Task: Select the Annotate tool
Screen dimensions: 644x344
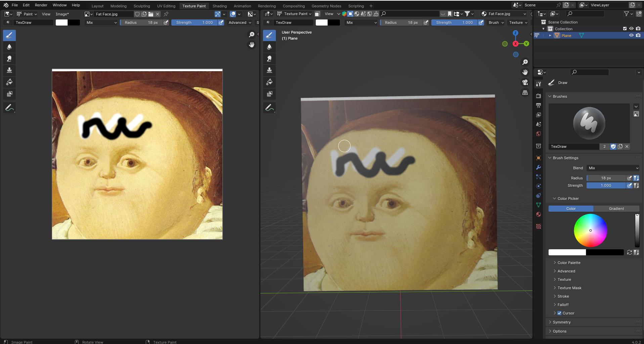Action: tap(9, 107)
